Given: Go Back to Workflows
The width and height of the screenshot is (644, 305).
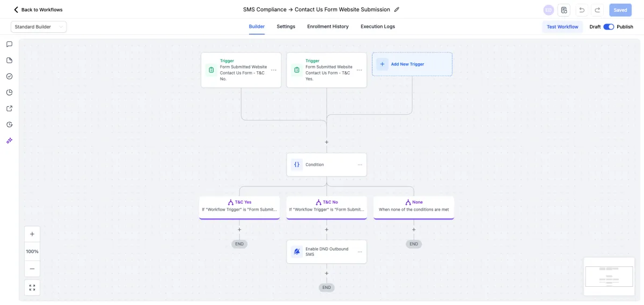Looking at the screenshot, I should click(38, 10).
